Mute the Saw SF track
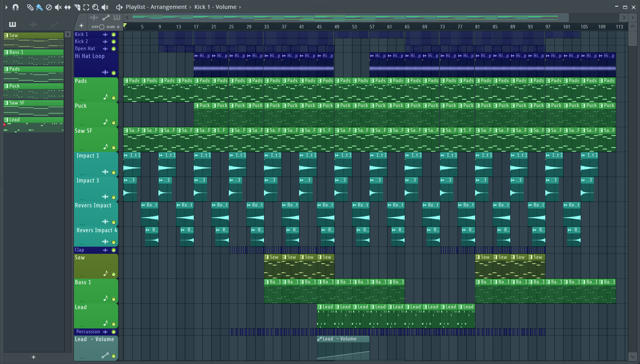 click(x=114, y=148)
